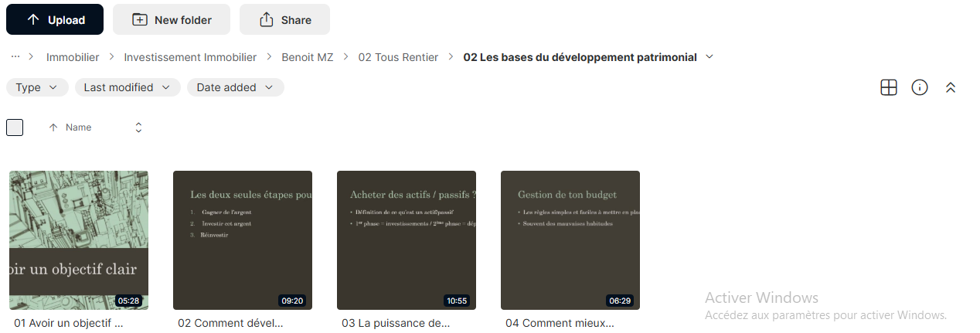Screen dimensions: 980x333
Task: Go to the Immobilier breadcrumb folder
Action: pos(73,57)
